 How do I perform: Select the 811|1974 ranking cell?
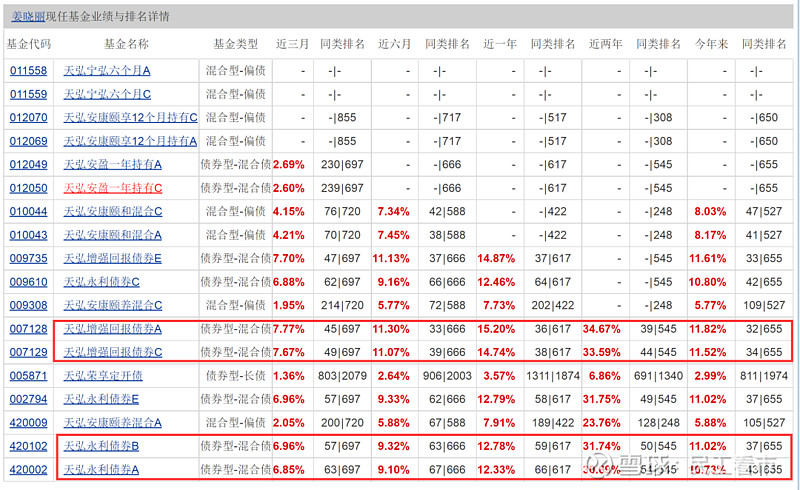coord(764,376)
